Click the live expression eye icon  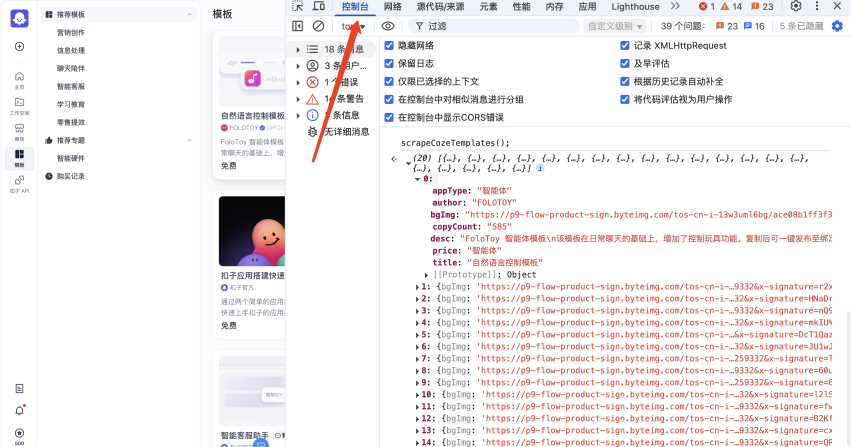(x=388, y=26)
